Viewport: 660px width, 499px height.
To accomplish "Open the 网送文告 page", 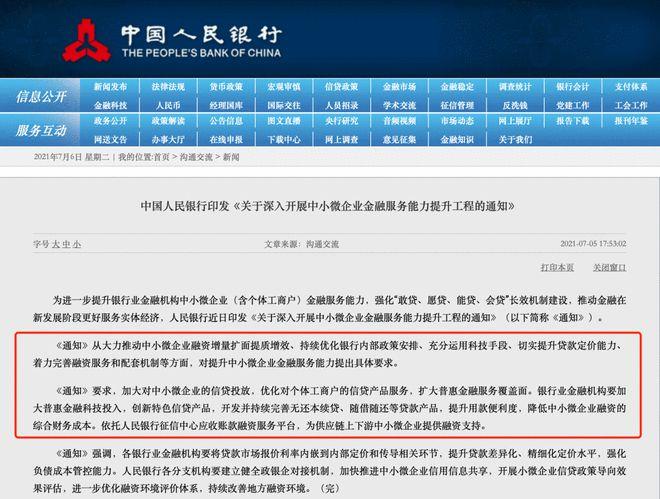I will pos(110,139).
